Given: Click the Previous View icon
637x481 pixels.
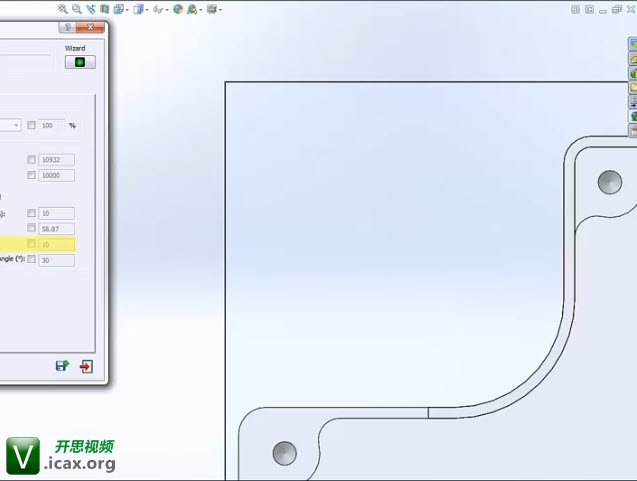Looking at the screenshot, I should (91, 9).
